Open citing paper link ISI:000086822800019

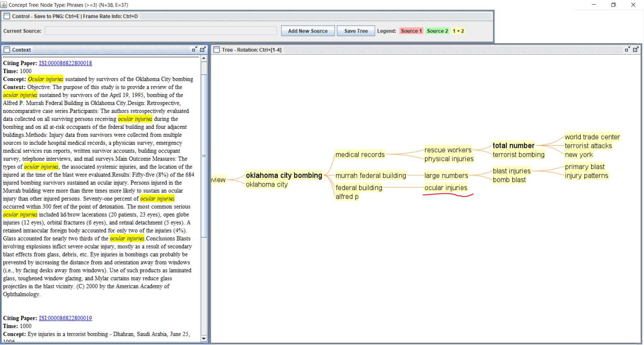65,318
